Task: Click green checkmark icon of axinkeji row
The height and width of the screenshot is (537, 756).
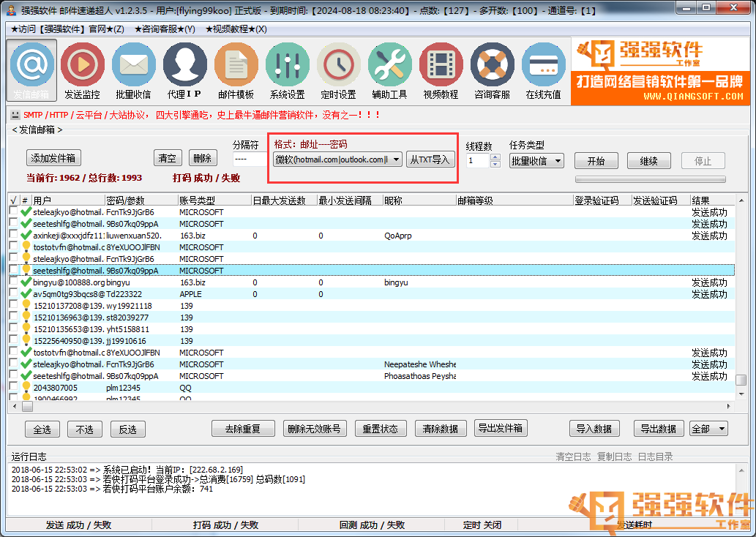Action: (x=26, y=236)
